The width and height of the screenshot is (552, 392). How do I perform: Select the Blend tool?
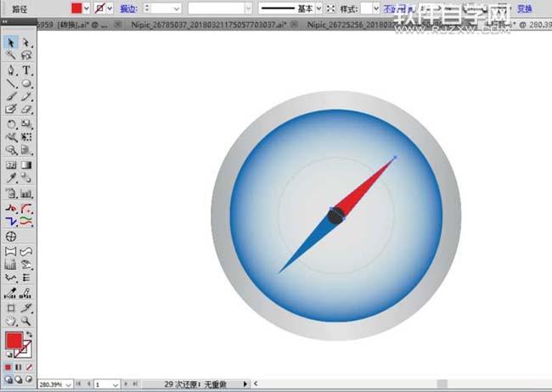26,178
